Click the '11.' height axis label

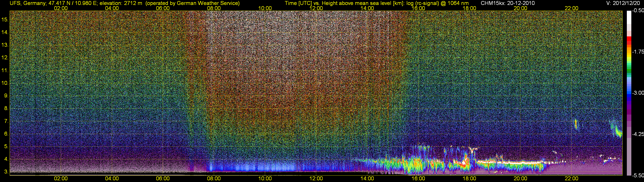pos(5,70)
